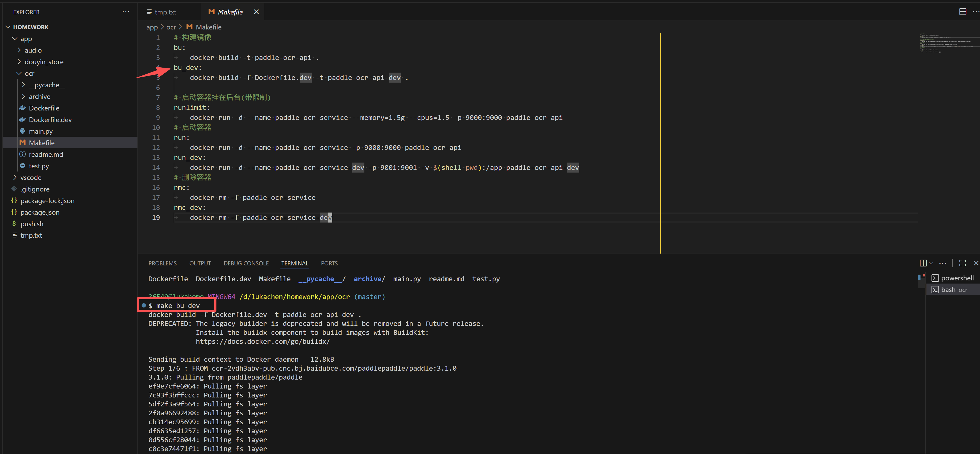Click the run_dev: target line in editor
Viewport: 980px width, 454px height.
point(190,157)
